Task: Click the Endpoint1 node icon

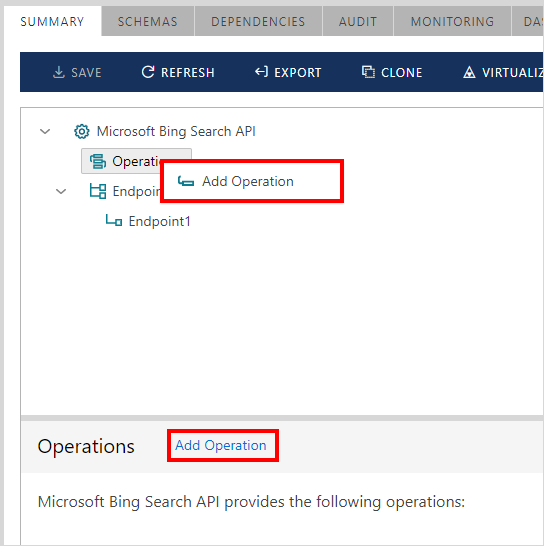Action: 114,220
